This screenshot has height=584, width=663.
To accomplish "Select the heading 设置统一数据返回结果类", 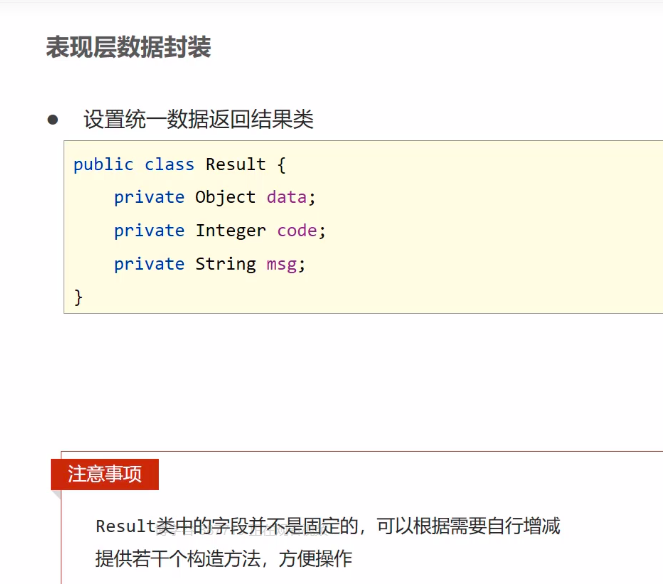I will coord(198,120).
